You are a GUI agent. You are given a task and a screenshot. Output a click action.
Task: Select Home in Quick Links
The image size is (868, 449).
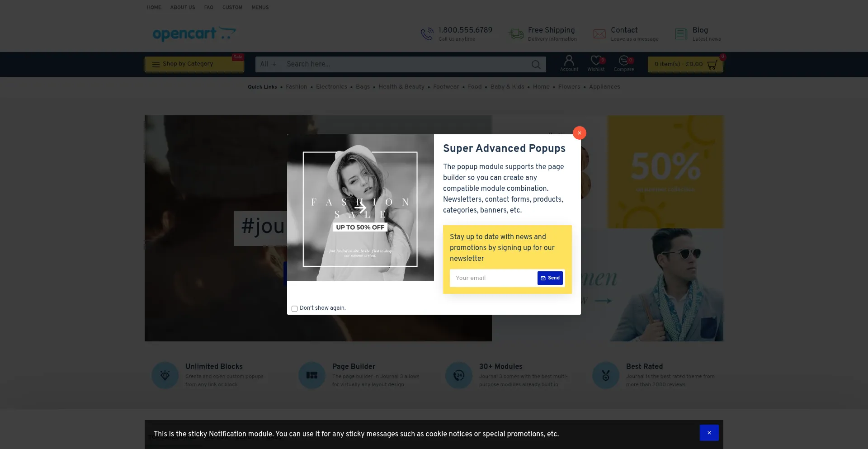[541, 87]
